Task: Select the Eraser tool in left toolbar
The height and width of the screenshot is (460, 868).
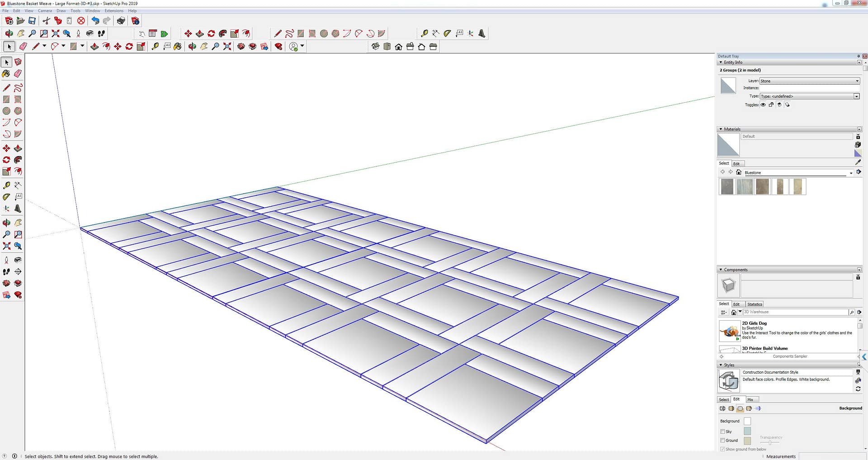Action: (x=18, y=73)
